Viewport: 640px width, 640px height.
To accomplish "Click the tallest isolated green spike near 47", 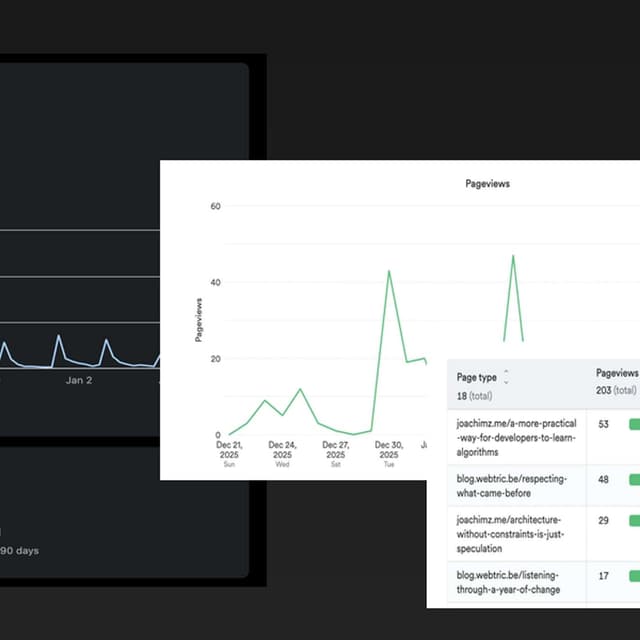I will 513,257.
